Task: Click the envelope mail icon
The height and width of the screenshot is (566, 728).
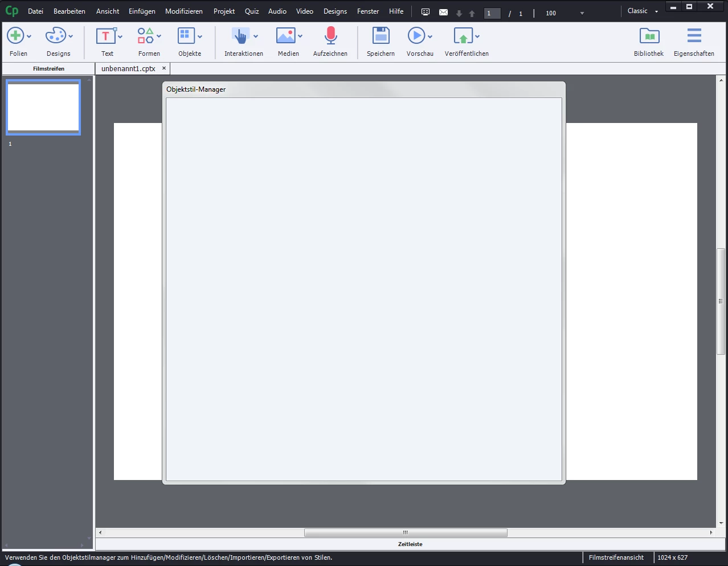Action: tap(443, 12)
